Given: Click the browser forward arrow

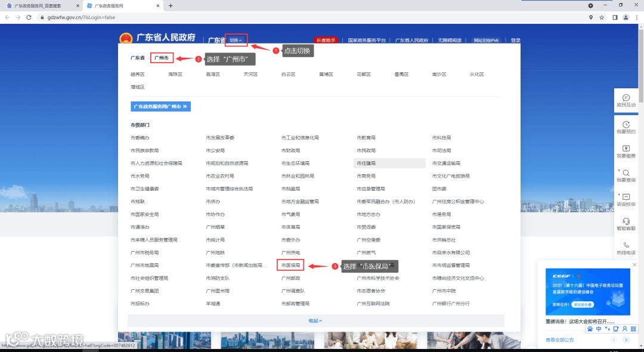Looking at the screenshot, I should (18, 17).
